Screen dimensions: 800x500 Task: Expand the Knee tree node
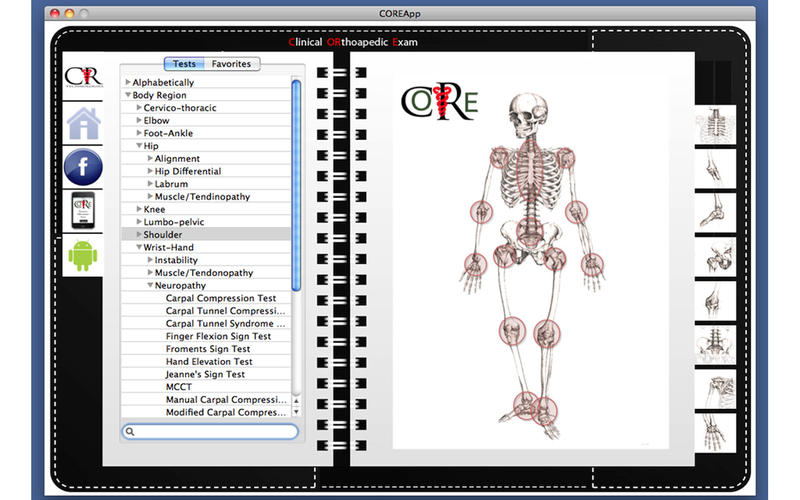point(139,209)
